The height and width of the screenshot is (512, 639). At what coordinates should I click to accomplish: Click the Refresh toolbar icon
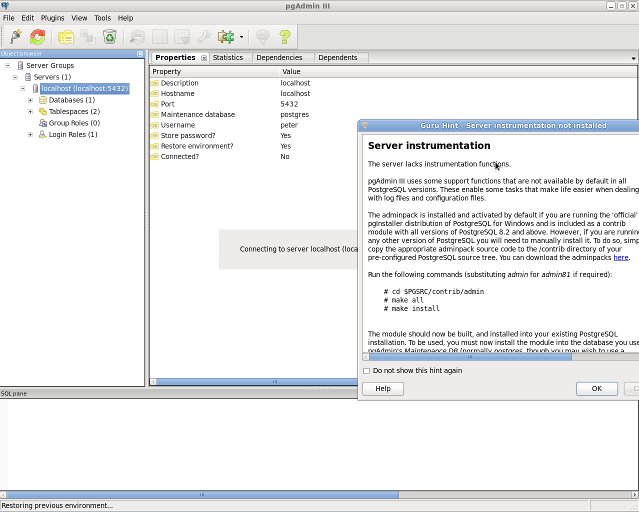point(38,37)
